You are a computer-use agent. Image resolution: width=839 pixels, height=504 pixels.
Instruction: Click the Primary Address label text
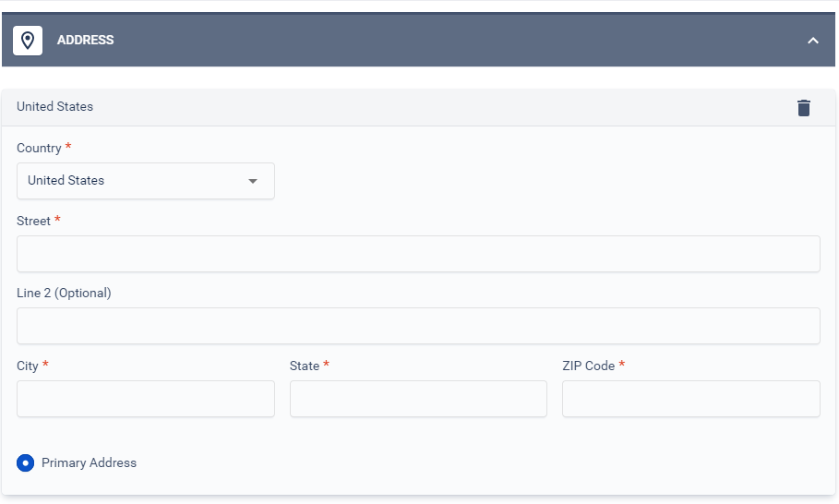click(89, 462)
